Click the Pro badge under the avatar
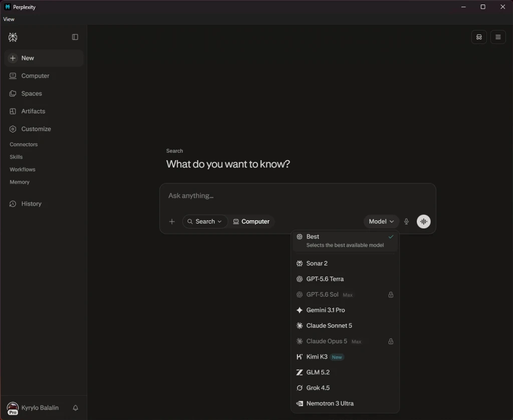This screenshot has width=513, height=420. coord(13,412)
